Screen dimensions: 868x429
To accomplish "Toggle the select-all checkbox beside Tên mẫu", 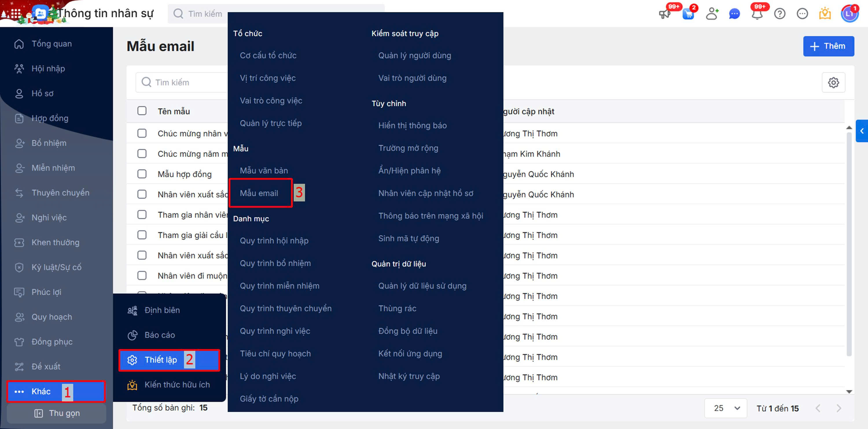I will click(x=142, y=111).
